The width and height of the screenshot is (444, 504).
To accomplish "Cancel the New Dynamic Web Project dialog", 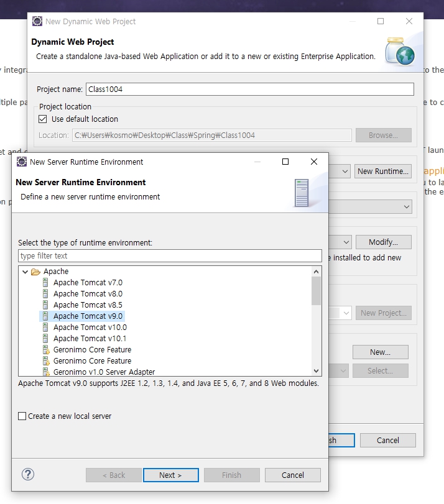I will coord(387,441).
